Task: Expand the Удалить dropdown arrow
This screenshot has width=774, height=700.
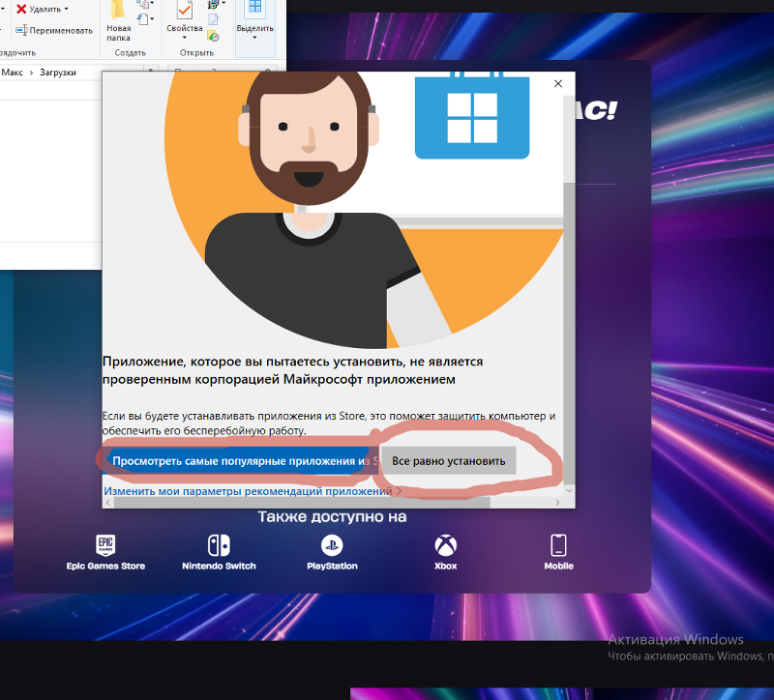Action: (x=67, y=9)
